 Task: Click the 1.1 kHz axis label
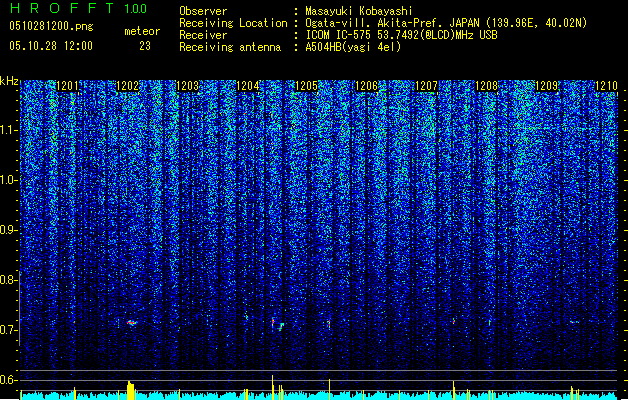[x=9, y=130]
